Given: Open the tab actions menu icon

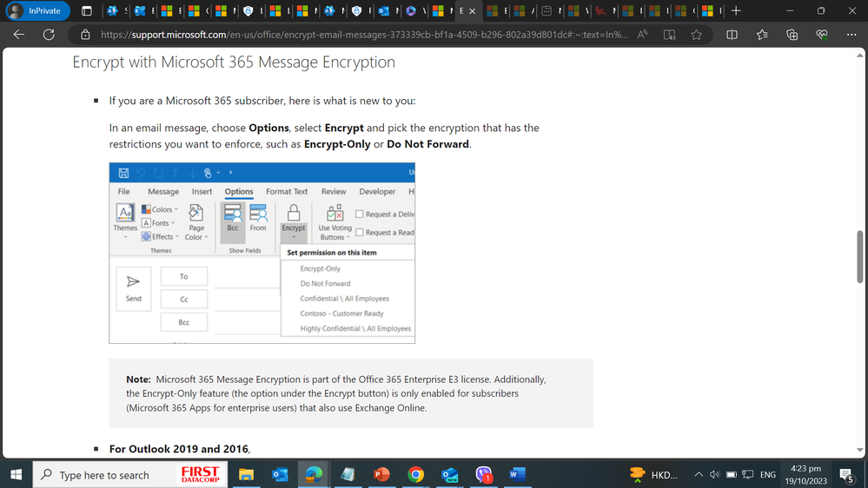Looking at the screenshot, I should [x=86, y=10].
